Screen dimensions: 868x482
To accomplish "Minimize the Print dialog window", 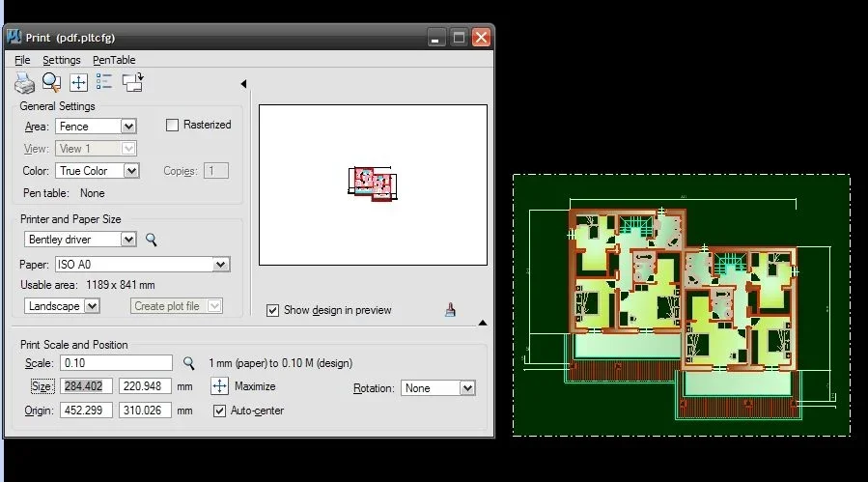I will coord(436,38).
